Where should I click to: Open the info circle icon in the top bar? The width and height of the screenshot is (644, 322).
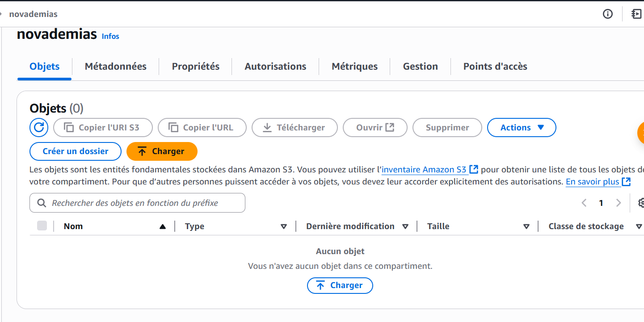(x=608, y=14)
